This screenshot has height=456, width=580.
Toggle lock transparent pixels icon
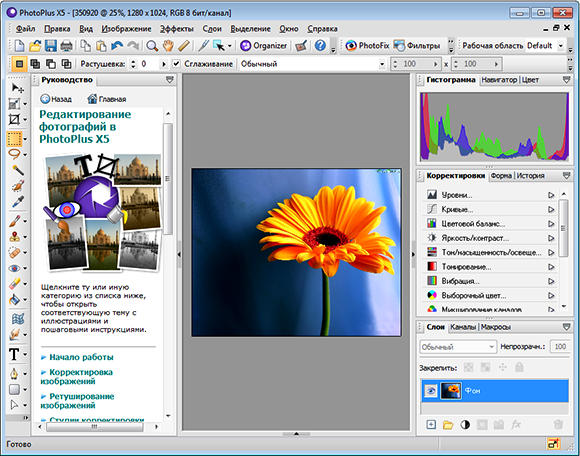[468, 367]
